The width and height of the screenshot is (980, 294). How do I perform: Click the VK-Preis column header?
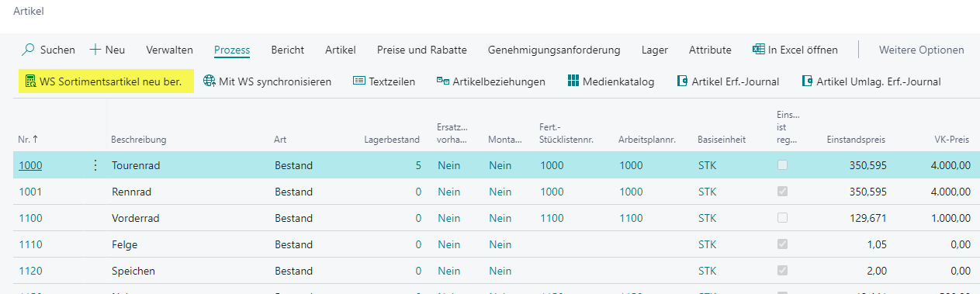tap(952, 140)
